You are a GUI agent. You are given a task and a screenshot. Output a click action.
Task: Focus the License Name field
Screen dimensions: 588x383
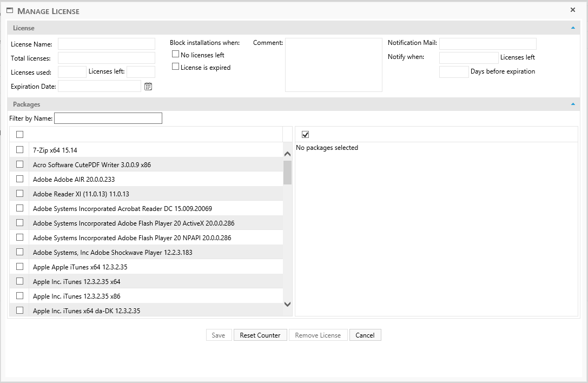(x=107, y=44)
